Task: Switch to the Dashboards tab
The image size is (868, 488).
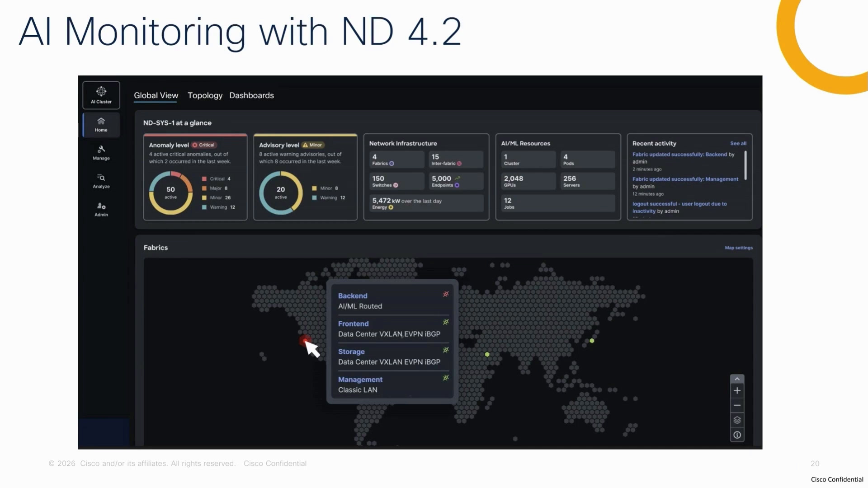Action: tap(251, 95)
